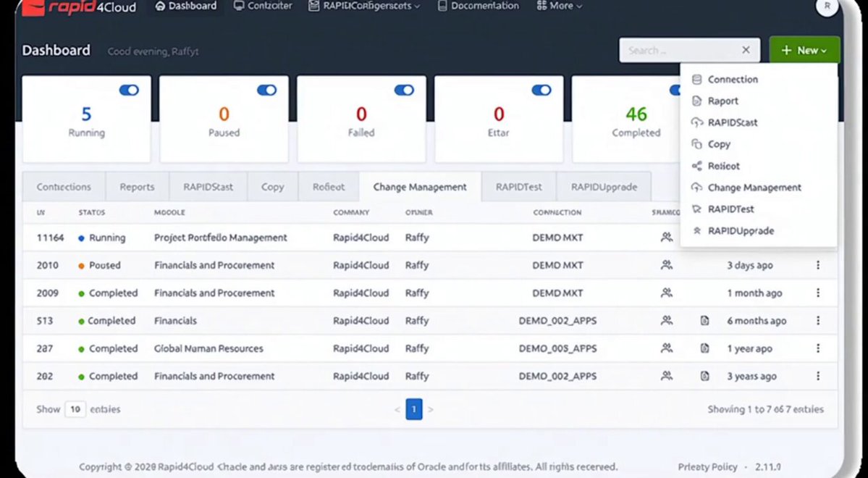The width and height of the screenshot is (868, 478).
Task: Switch to the Reports tab
Action: [137, 187]
